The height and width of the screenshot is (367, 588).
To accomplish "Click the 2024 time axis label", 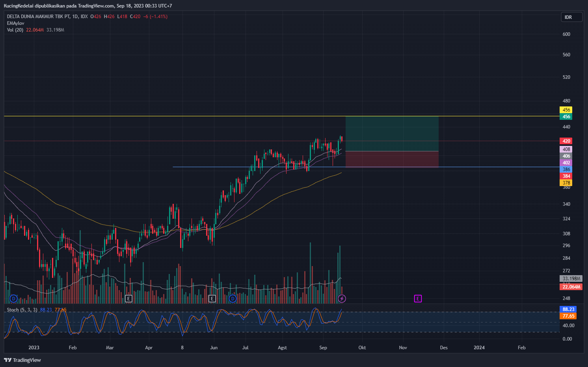I will (x=479, y=348).
